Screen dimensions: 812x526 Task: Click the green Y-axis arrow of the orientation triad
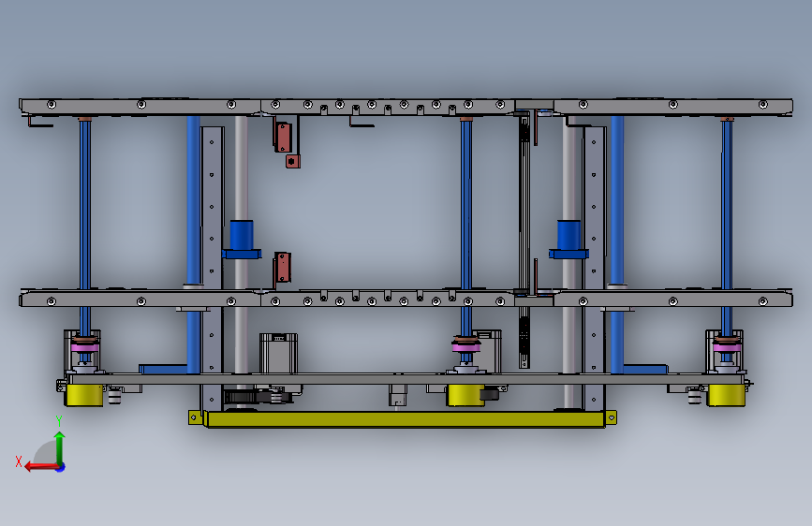pos(60,448)
